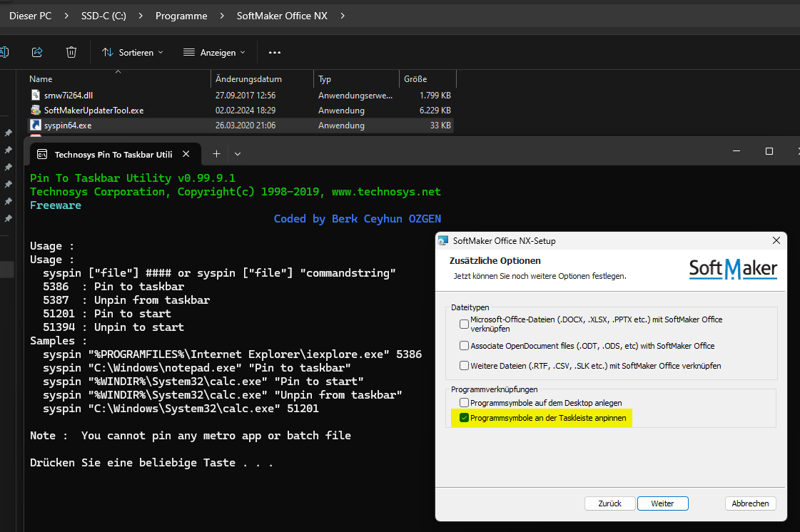Click the syspin64.exe file icon

click(35, 125)
